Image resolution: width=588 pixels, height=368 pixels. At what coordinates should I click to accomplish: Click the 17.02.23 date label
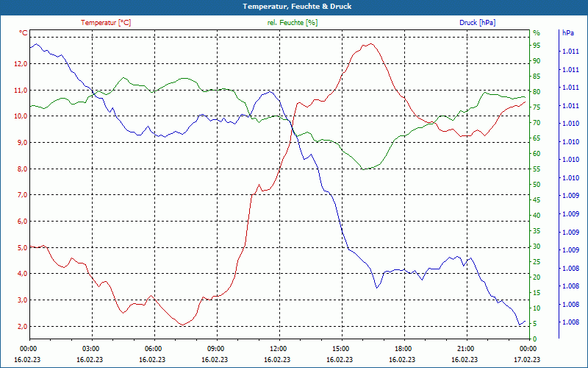tap(527, 359)
